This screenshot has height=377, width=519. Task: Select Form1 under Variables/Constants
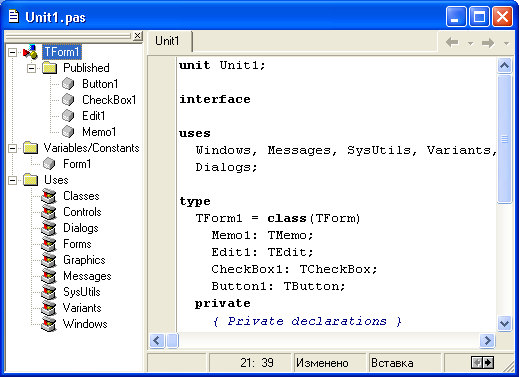click(x=77, y=164)
